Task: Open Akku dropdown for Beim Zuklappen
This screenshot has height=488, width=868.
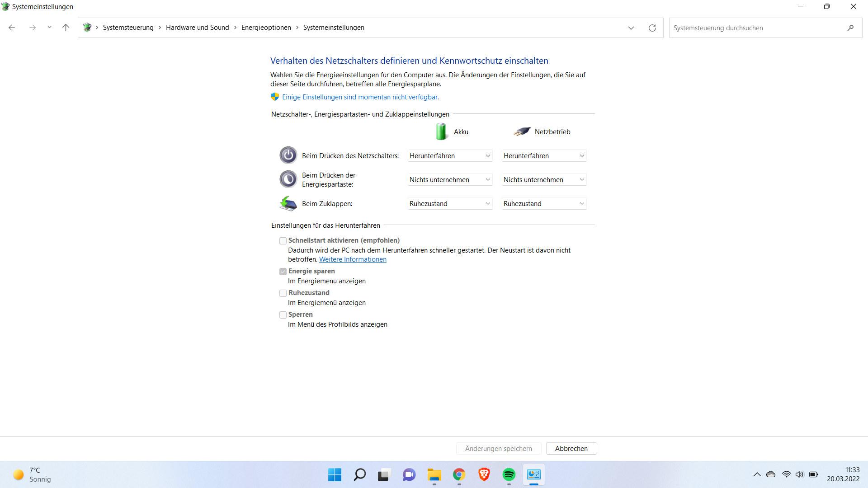Action: (450, 204)
